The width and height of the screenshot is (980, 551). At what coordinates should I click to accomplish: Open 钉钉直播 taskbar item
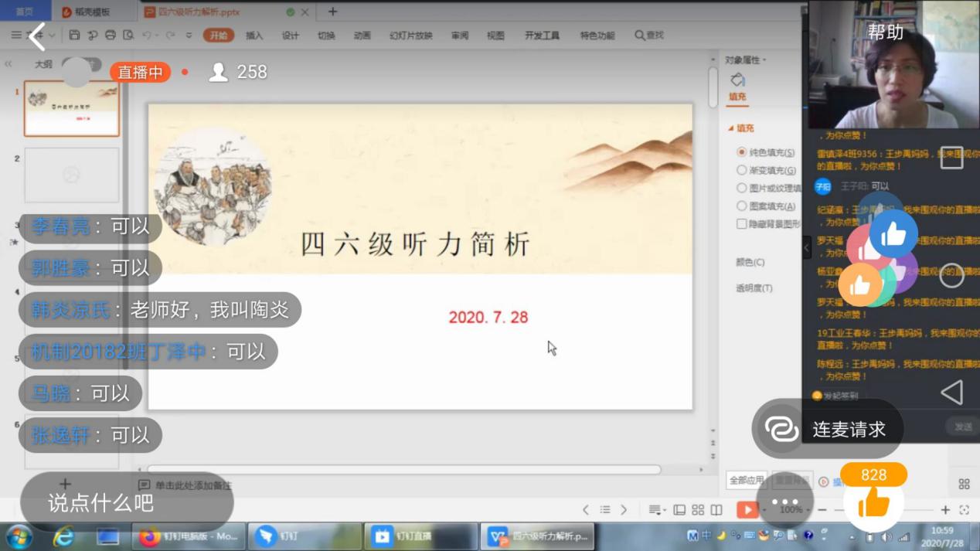tap(420, 536)
